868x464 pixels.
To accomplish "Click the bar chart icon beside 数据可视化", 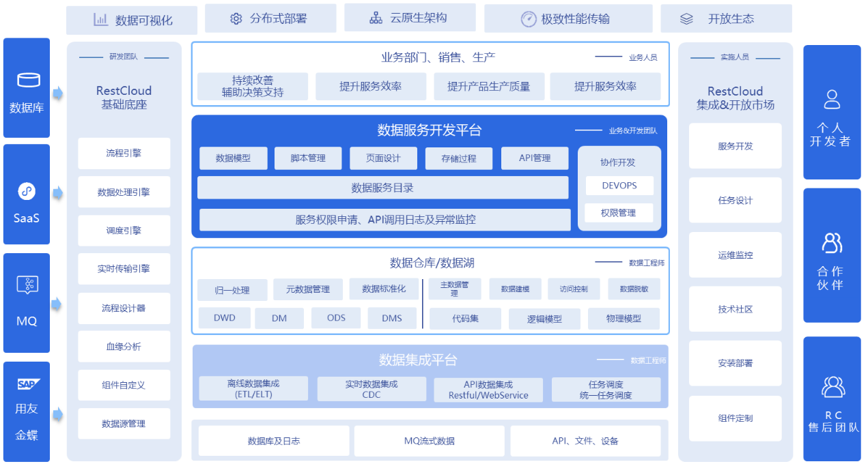I will coord(100,20).
